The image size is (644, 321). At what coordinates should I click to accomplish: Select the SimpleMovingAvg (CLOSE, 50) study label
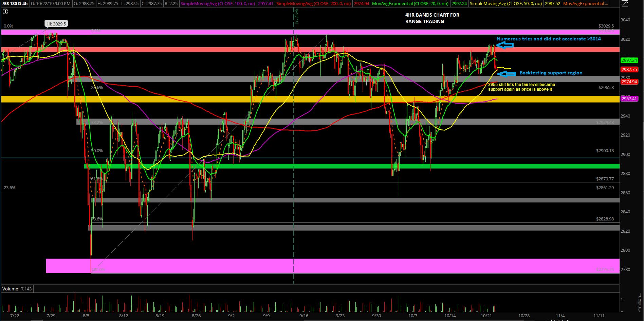(506, 4)
